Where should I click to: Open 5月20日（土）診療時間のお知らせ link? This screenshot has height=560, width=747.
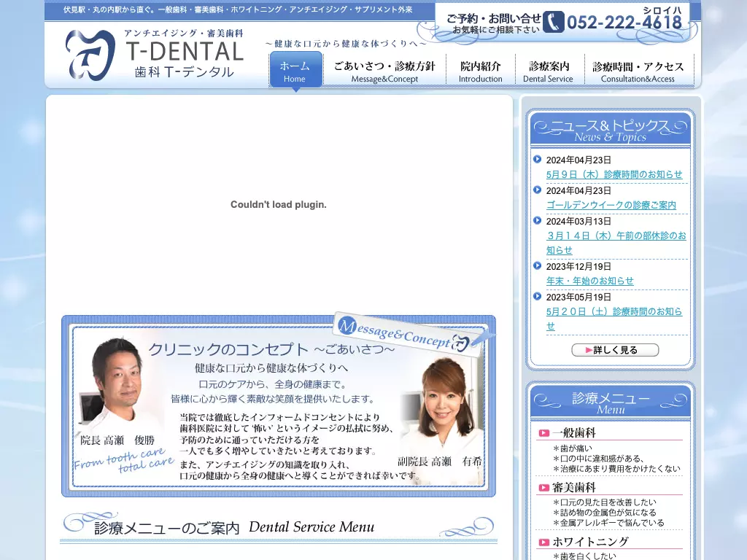pyautogui.click(x=614, y=319)
